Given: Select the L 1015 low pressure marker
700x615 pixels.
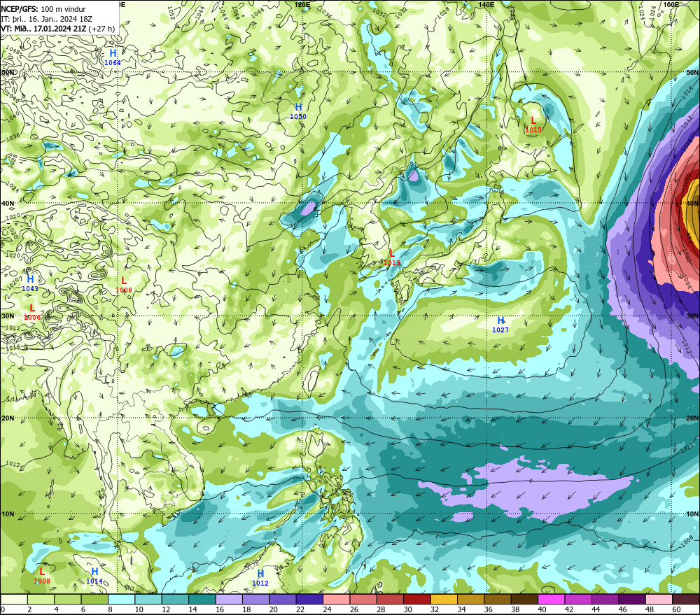Looking at the screenshot, I should (x=533, y=125).
